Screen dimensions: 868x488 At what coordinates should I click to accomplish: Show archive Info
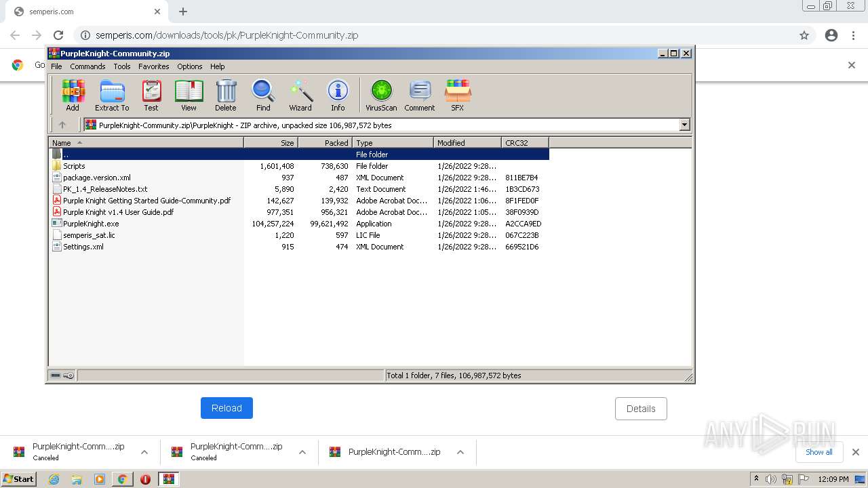pyautogui.click(x=338, y=95)
